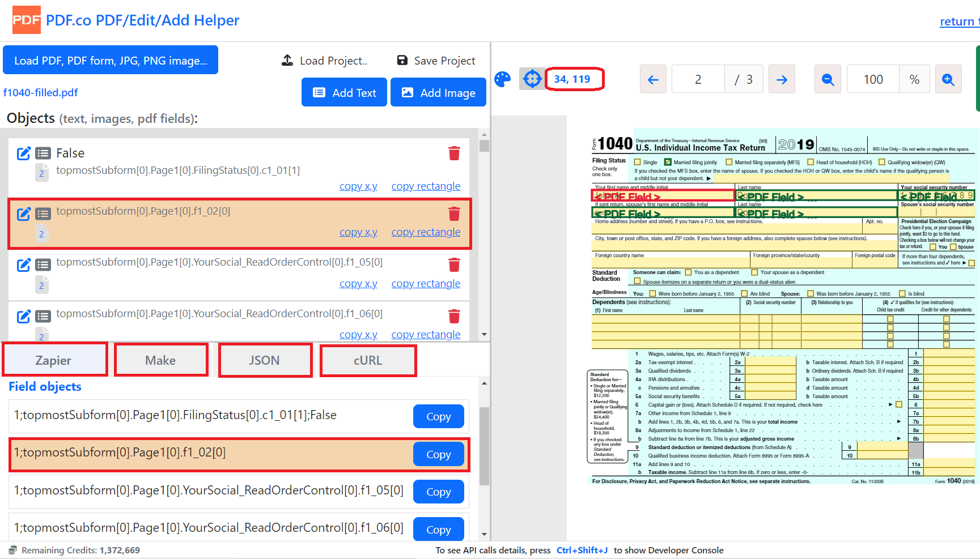Check the Single filing status box
The width and height of the screenshot is (980, 559).
637,162
